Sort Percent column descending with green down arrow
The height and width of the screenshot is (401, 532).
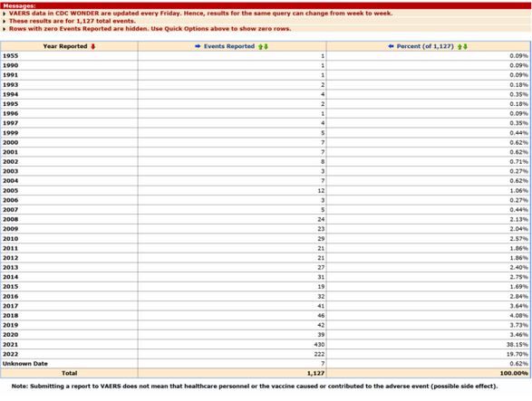pos(465,47)
